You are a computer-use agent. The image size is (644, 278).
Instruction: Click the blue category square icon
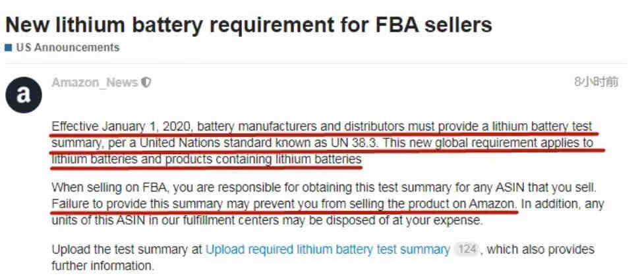click(x=8, y=48)
